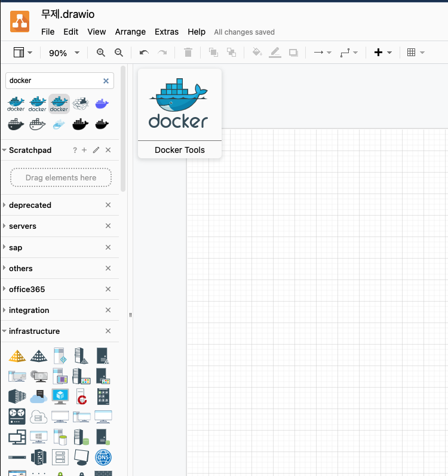
Task: Close the deprecated library
Action: click(x=108, y=205)
